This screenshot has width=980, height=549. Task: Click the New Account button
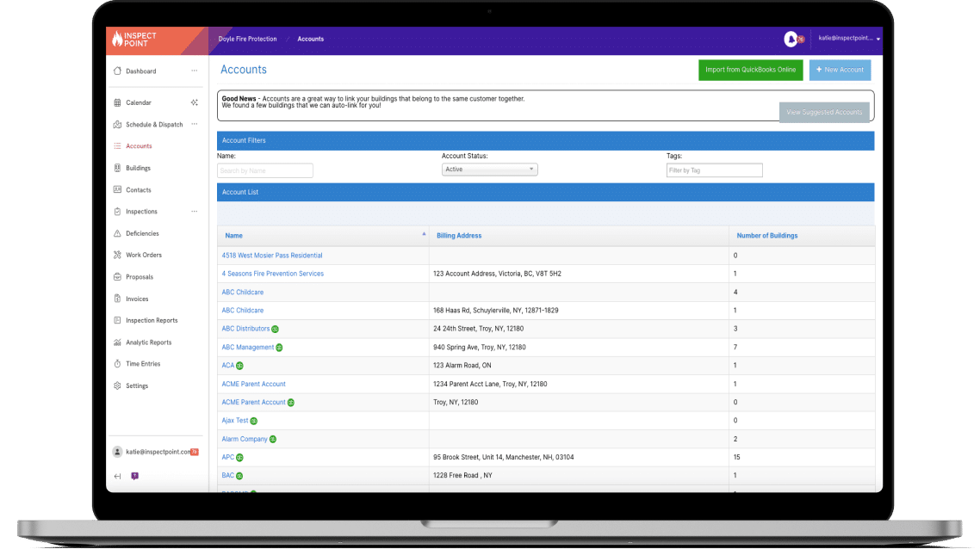[840, 70]
